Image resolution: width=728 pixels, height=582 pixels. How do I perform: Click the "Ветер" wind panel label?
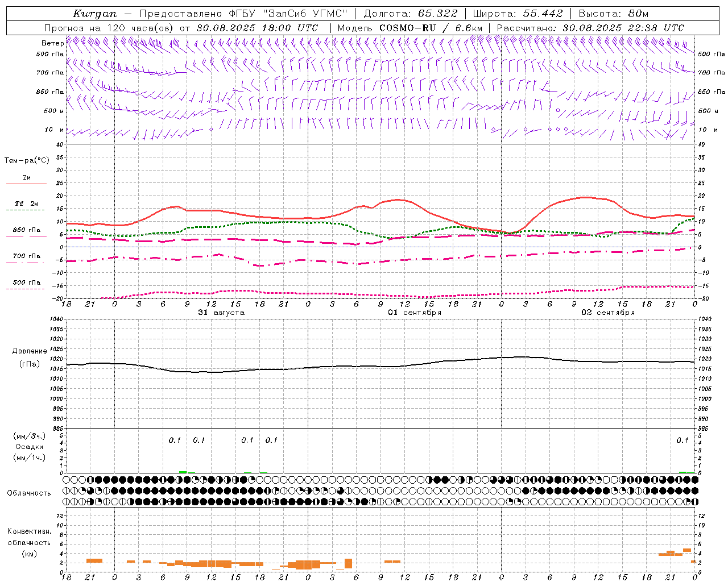(x=53, y=43)
